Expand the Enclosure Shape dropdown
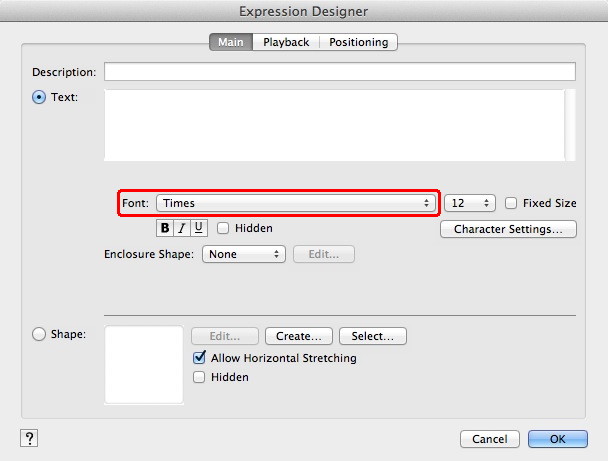608x461 pixels. pyautogui.click(x=244, y=254)
